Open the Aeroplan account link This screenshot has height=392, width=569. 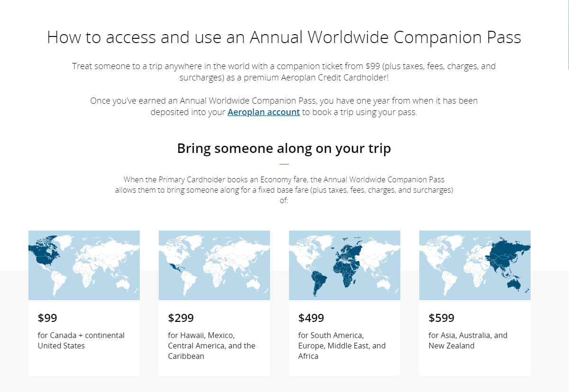(x=263, y=112)
